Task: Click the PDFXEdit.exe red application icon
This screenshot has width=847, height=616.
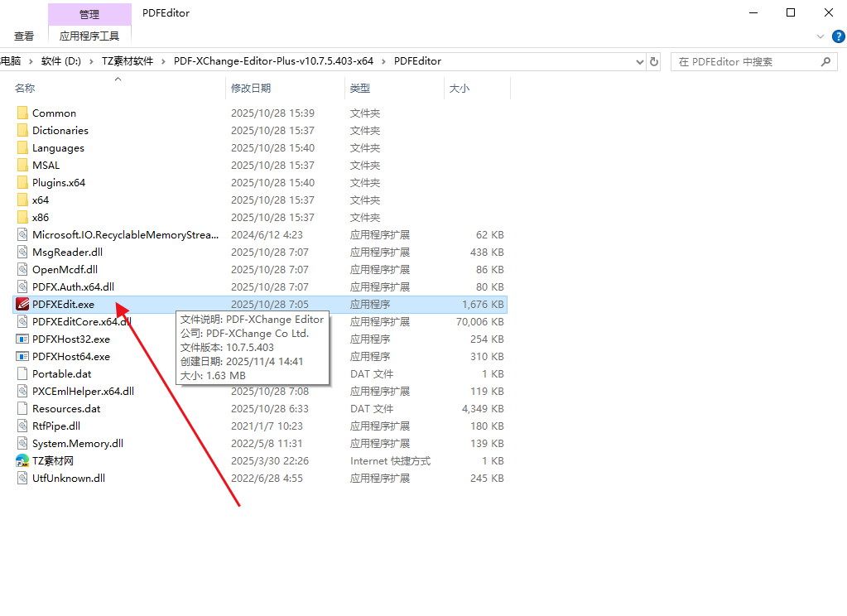Action: click(22, 304)
